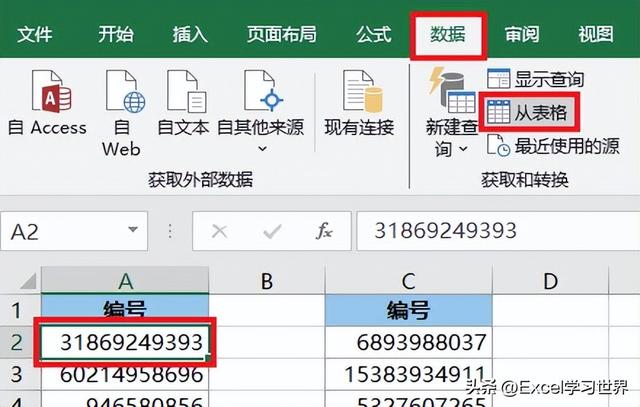Click the fx insert function icon
The height and width of the screenshot is (407, 640).
tap(324, 231)
